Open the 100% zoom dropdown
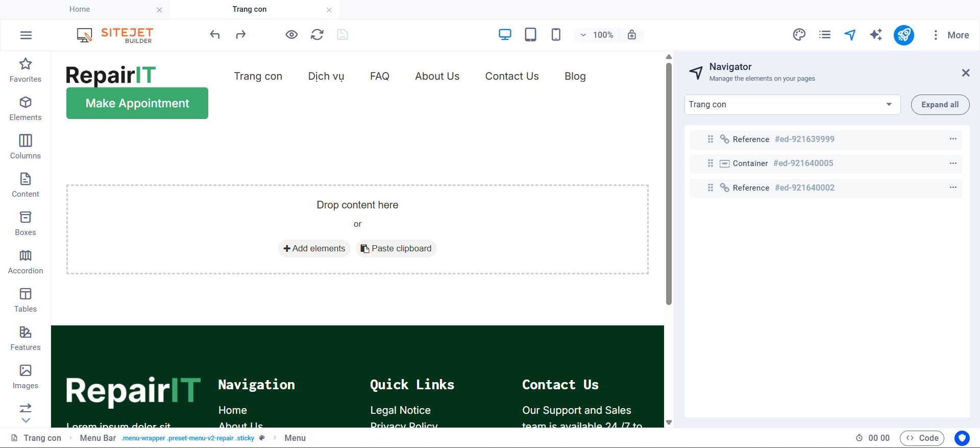Image resolution: width=980 pixels, height=448 pixels. pos(597,35)
